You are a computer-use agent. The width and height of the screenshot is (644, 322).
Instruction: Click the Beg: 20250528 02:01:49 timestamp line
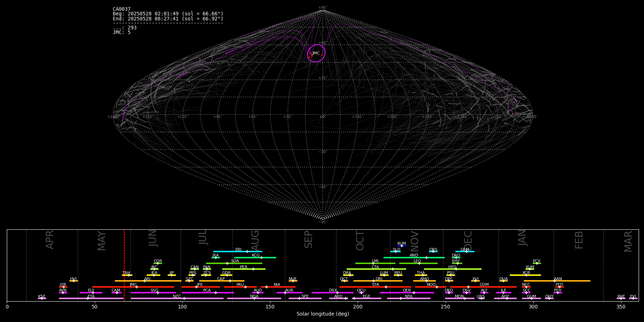coord(168,14)
